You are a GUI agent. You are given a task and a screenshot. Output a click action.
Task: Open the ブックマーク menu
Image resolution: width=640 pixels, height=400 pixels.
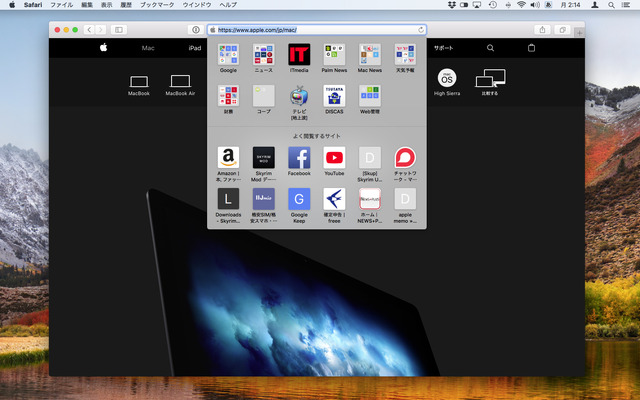click(157, 5)
